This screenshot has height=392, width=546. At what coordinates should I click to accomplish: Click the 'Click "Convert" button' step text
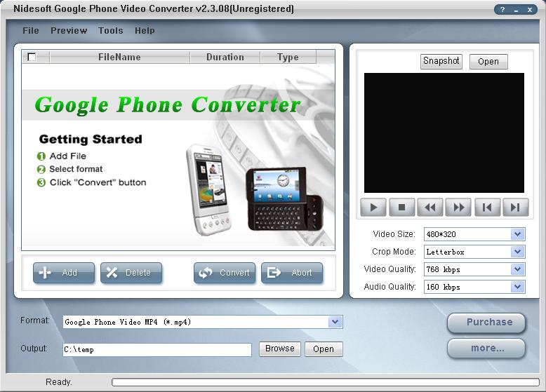click(x=98, y=182)
